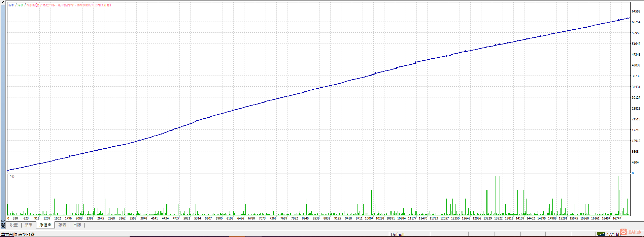Click the 4304 value on balance axis
This screenshot has height=237, width=644.
[635, 162]
